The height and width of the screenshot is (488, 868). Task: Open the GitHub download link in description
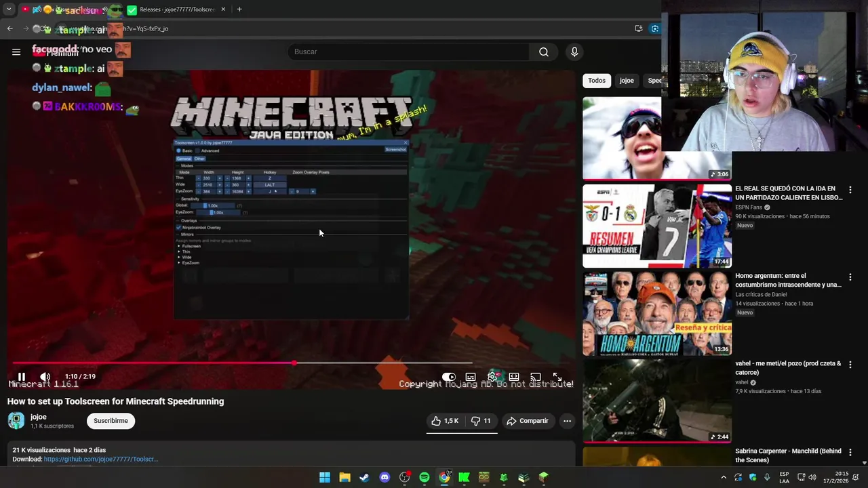[101, 459]
